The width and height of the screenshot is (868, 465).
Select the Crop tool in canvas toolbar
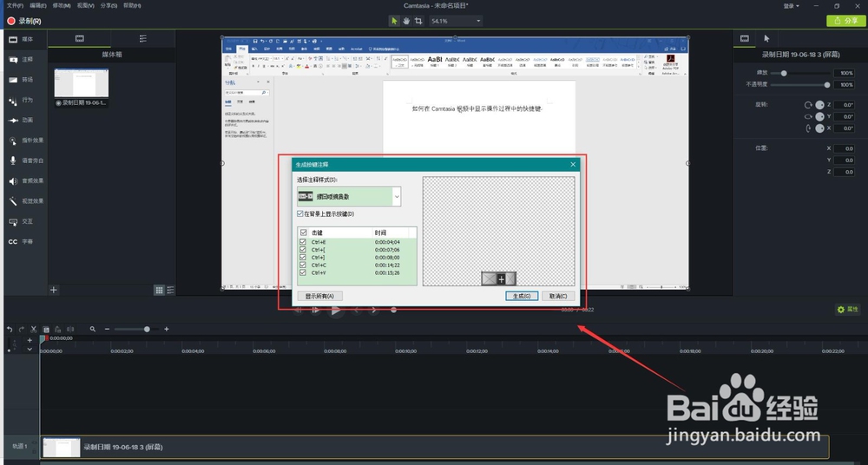(x=418, y=21)
